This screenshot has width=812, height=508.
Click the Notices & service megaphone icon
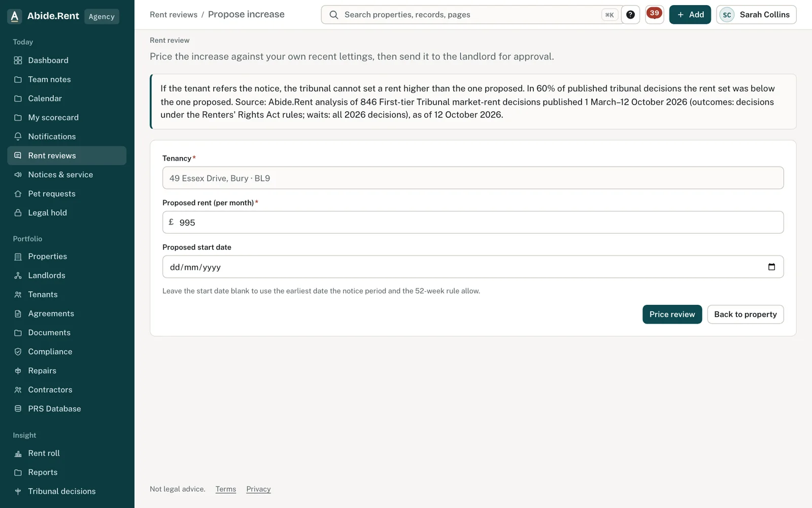[18, 175]
